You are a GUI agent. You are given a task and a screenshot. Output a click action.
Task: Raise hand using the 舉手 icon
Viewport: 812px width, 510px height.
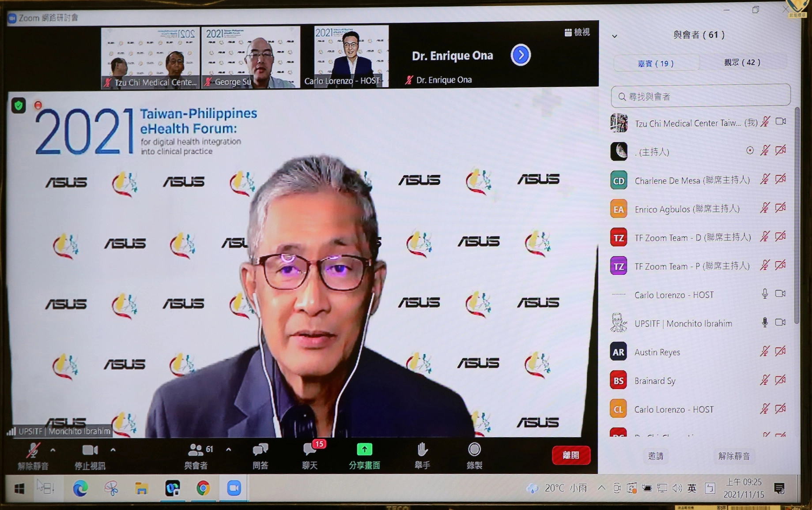click(422, 450)
